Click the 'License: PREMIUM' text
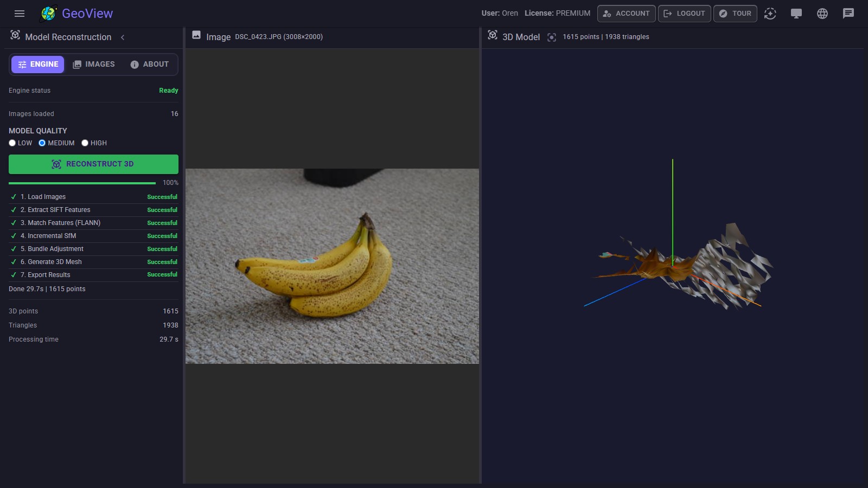 [557, 14]
